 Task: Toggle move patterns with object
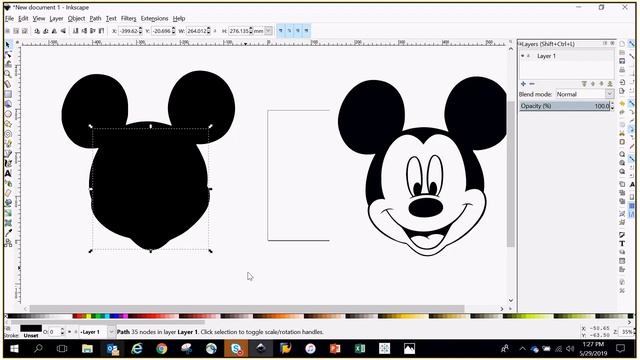pos(307,31)
